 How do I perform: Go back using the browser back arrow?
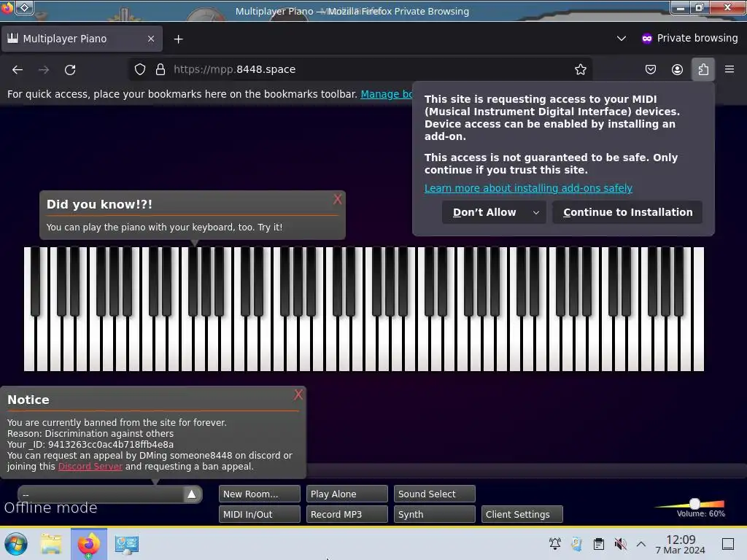pyautogui.click(x=18, y=69)
